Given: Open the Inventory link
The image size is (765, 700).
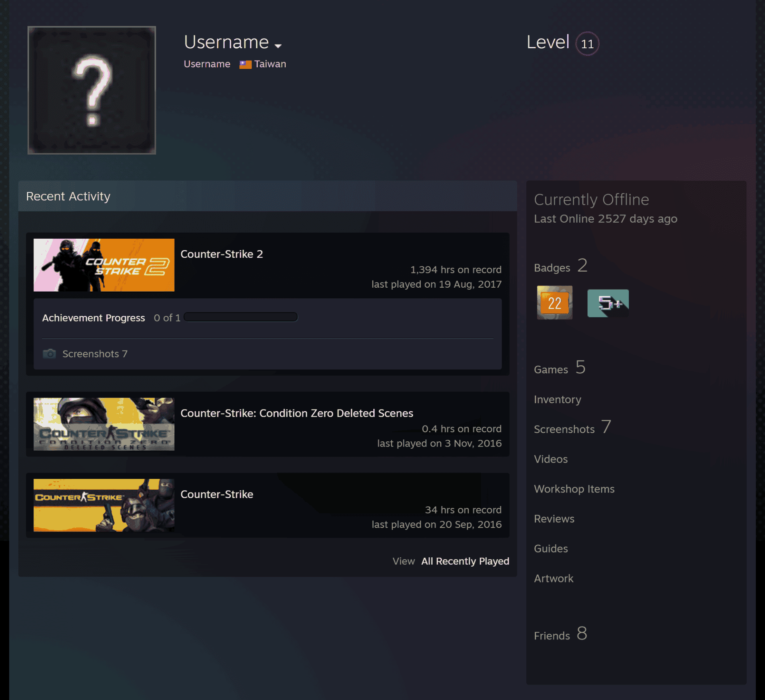Looking at the screenshot, I should (557, 399).
